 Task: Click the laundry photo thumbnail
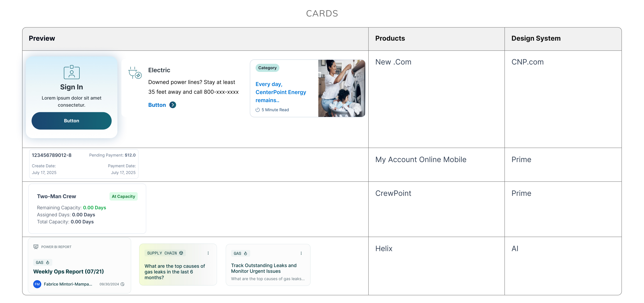341,88
